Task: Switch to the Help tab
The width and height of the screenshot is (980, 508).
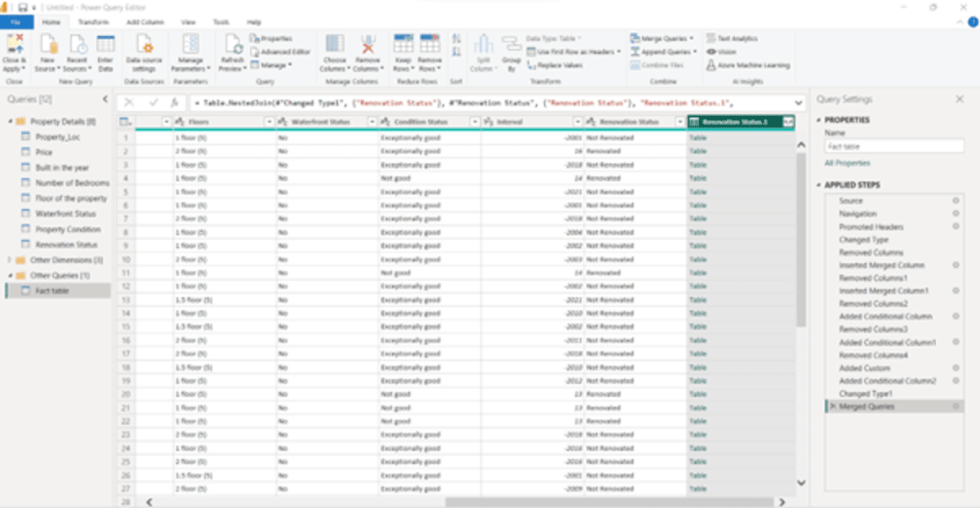Action: (254, 22)
